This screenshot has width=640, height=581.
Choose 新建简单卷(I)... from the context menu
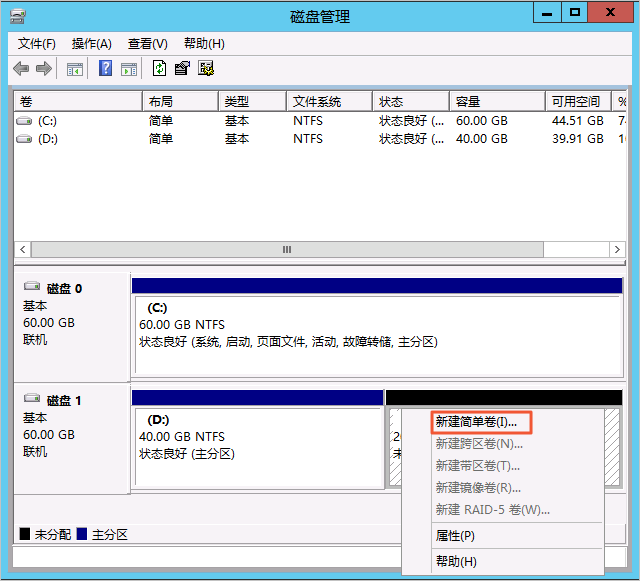coord(476,422)
